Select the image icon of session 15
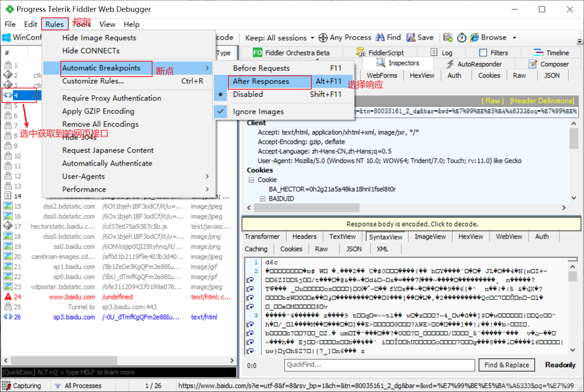 [x=8, y=206]
